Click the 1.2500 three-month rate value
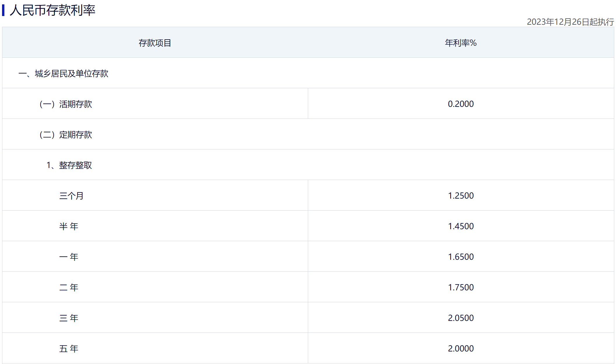This screenshot has width=616, height=364. pos(461,196)
